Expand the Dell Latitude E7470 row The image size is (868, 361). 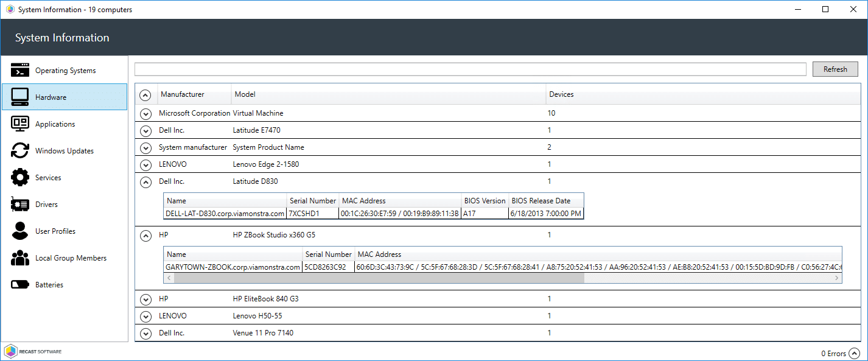[145, 130]
